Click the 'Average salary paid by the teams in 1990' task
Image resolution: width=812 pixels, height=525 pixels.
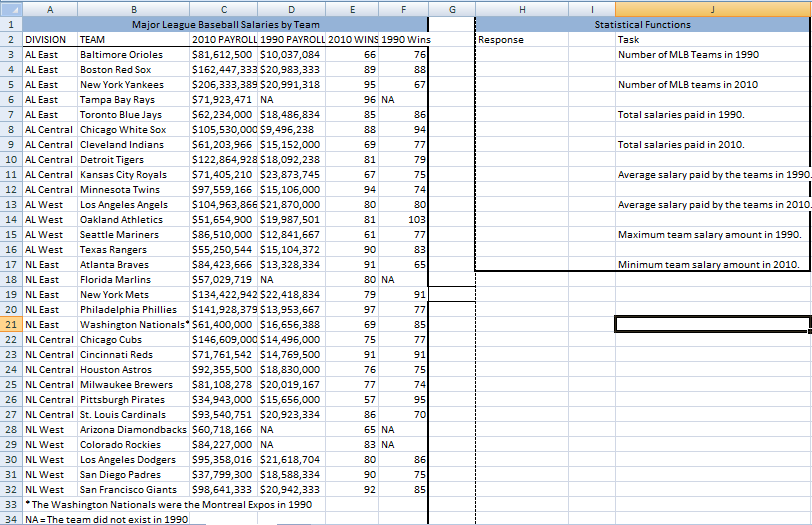tap(713, 174)
